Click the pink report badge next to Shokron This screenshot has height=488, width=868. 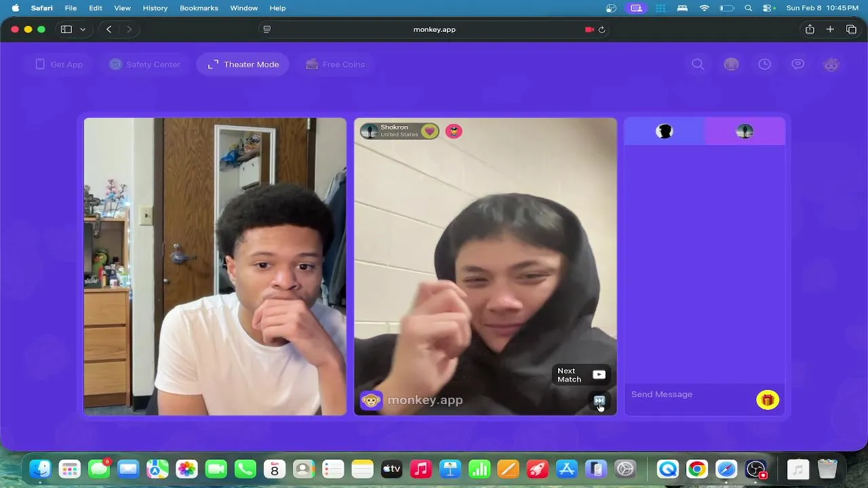[454, 131]
